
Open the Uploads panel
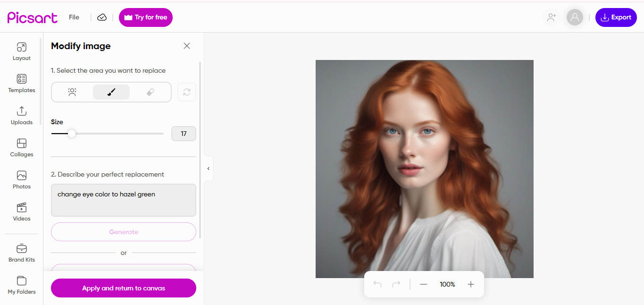pos(21,115)
